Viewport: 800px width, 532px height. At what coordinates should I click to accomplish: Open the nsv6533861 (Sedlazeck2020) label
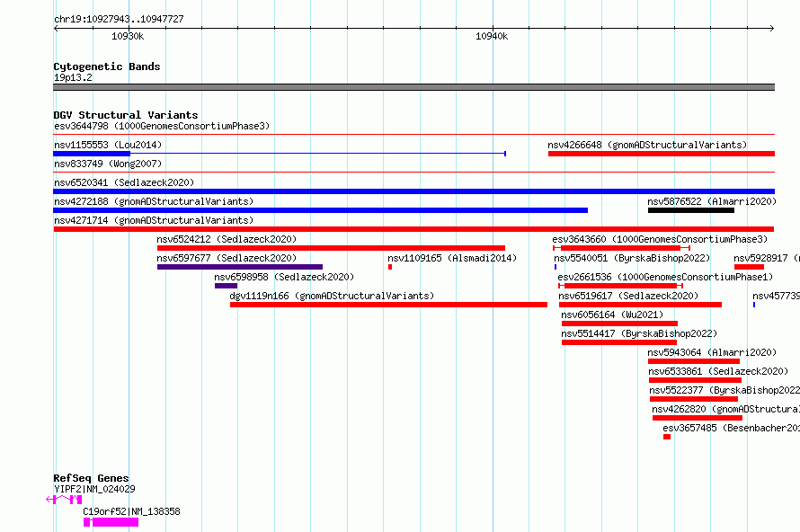[718, 371]
